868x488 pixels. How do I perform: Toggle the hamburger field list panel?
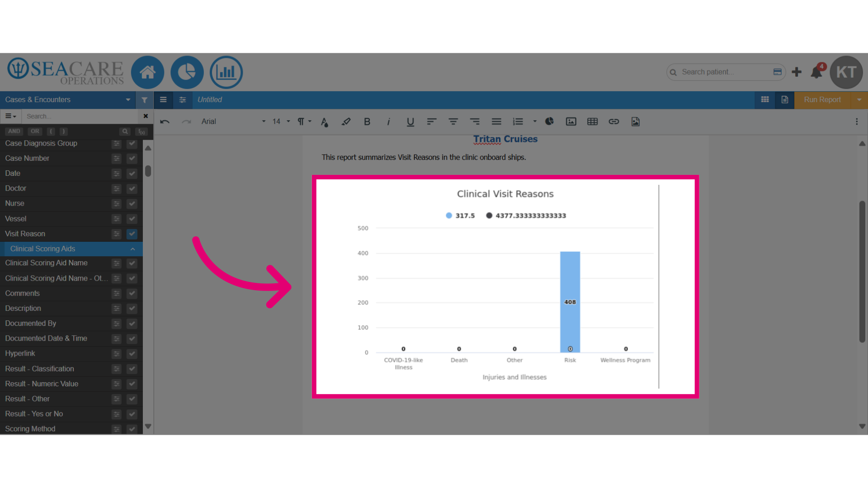pos(163,100)
